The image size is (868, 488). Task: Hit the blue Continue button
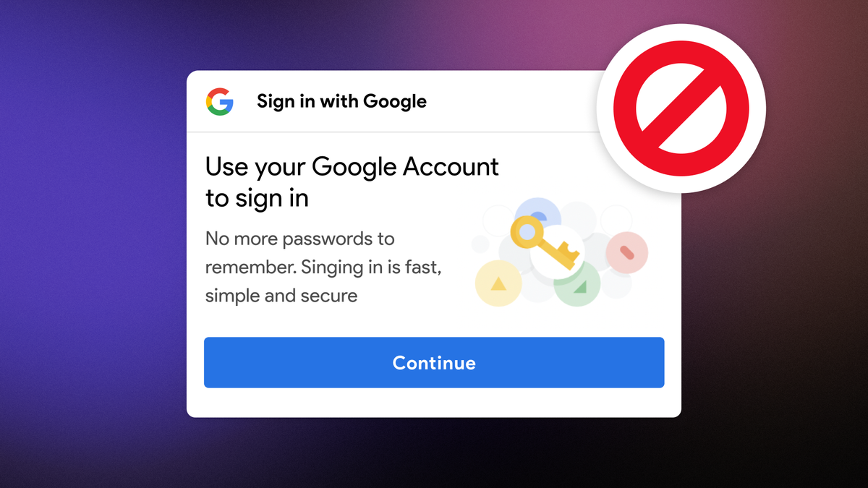click(434, 362)
